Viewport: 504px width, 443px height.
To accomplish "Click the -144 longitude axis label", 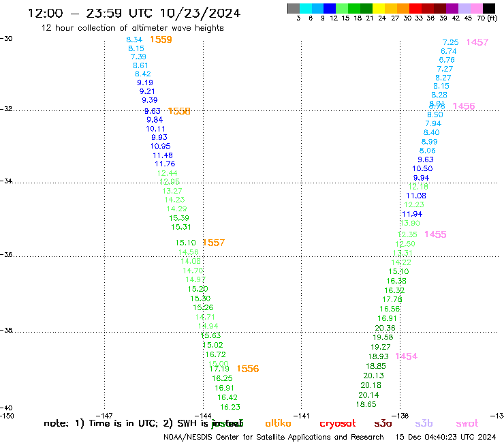I will pyautogui.click(x=203, y=416).
